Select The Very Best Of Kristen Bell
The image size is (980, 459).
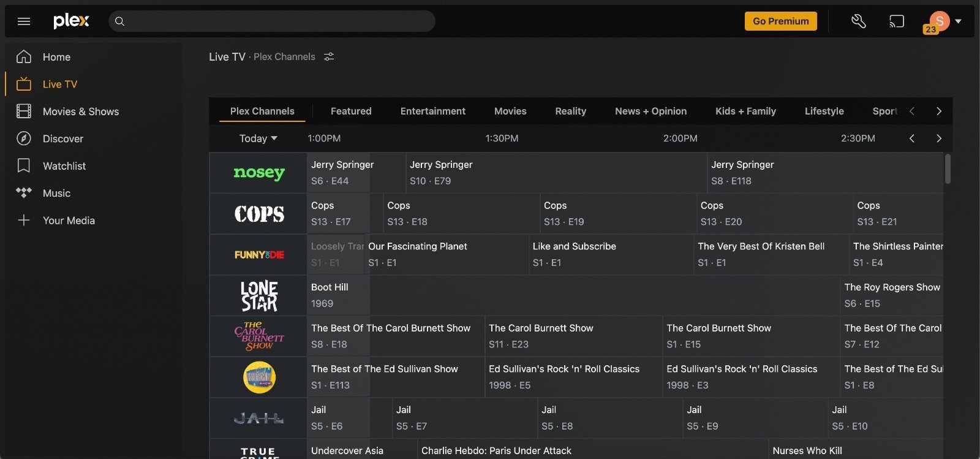(771, 254)
